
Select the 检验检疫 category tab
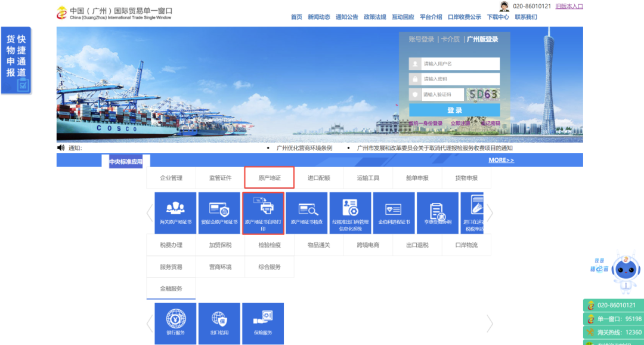point(270,245)
